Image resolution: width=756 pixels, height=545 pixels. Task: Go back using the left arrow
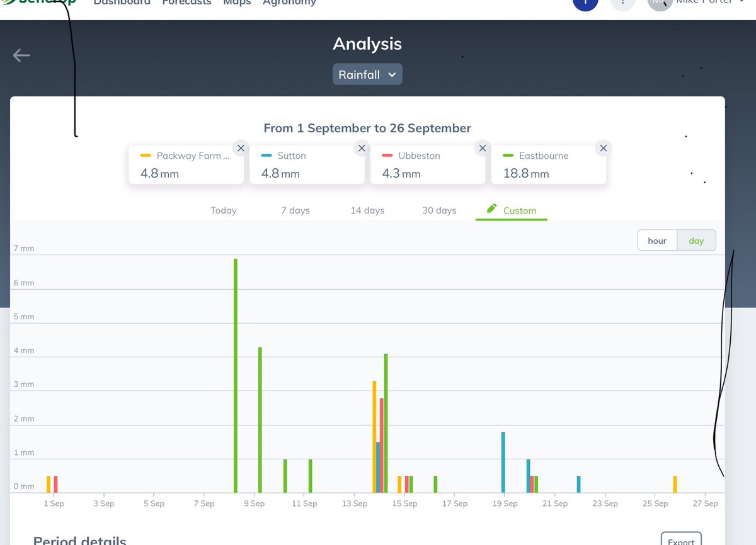(21, 55)
